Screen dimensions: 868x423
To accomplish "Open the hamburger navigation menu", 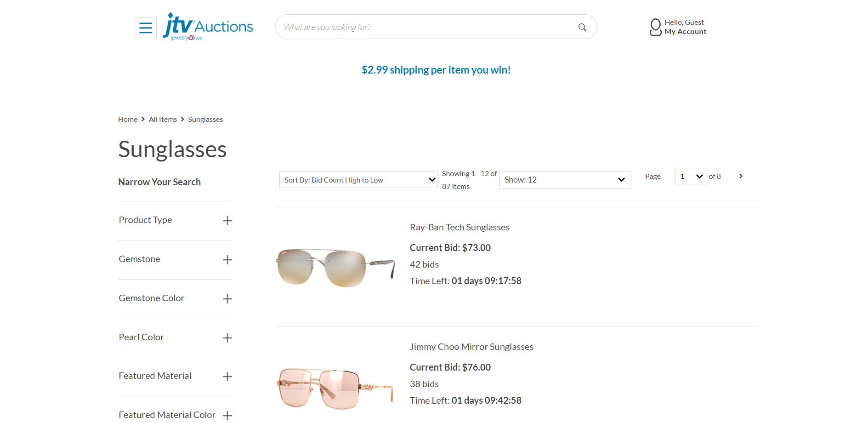I will click(x=145, y=28).
